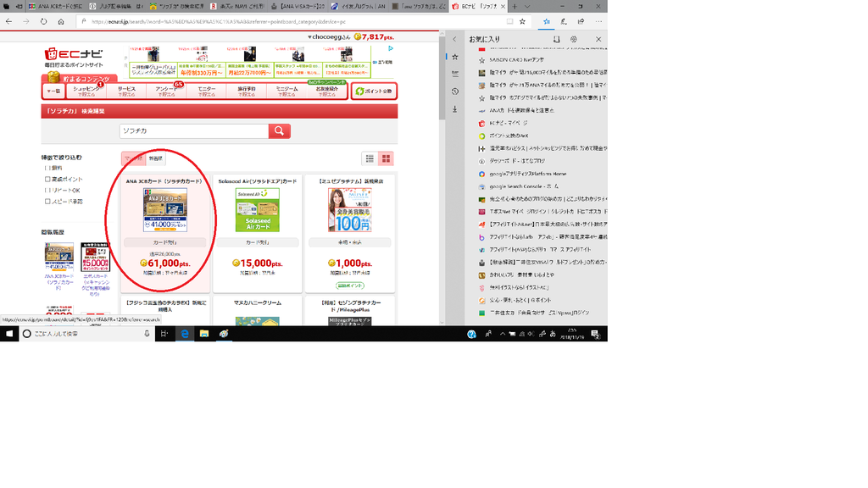Open Downloads arrow icon in hub sidebar
868x488 pixels.
pyautogui.click(x=455, y=109)
